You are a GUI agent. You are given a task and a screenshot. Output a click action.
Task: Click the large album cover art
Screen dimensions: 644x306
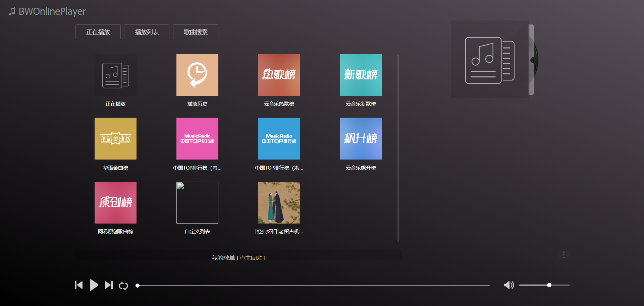[490, 59]
